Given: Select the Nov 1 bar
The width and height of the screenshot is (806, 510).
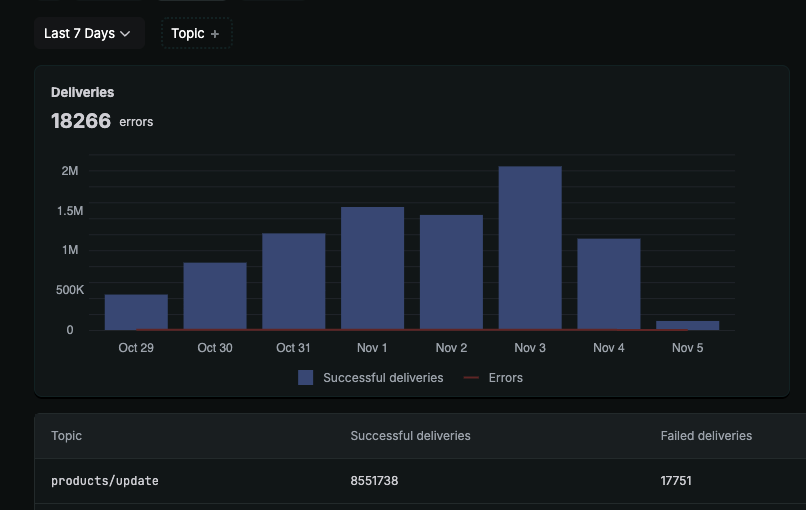Looking at the screenshot, I should (372, 268).
